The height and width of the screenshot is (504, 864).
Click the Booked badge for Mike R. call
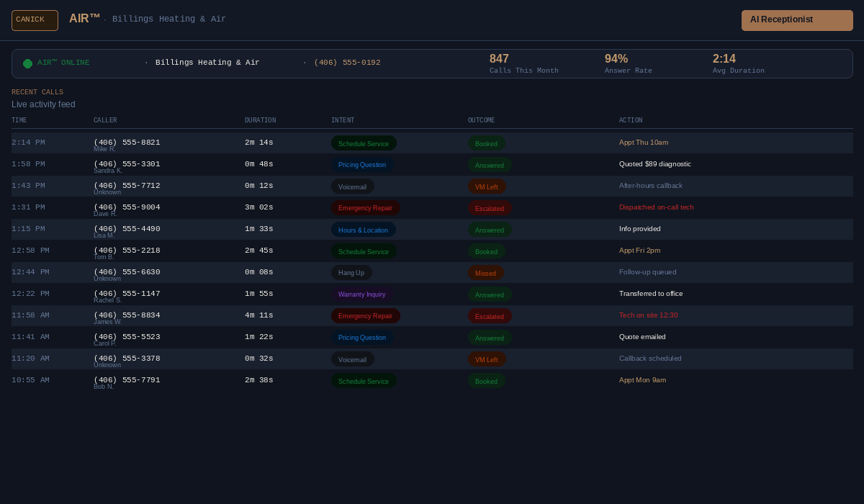[x=486, y=143]
